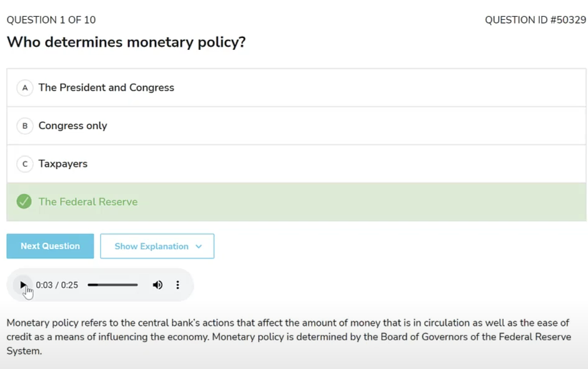Click the monetary policy explanation paragraph
588x369 pixels.
287,337
